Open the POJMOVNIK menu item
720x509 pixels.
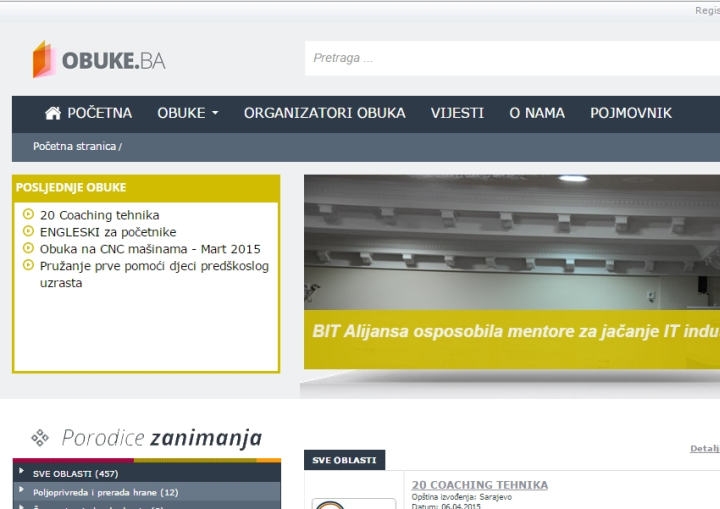(630, 113)
